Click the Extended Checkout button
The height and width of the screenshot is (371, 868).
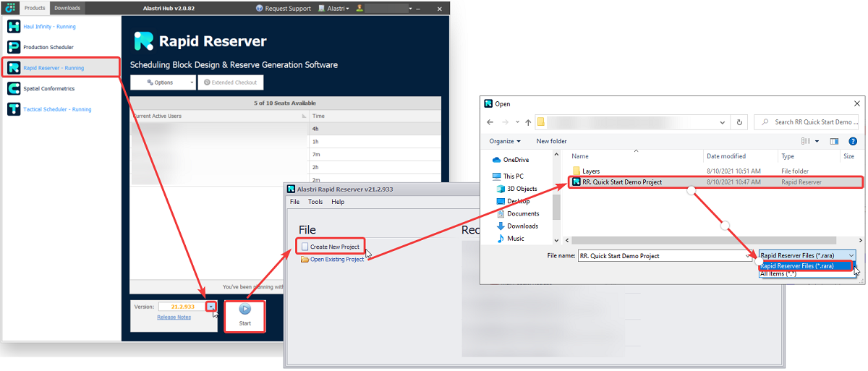(x=230, y=82)
